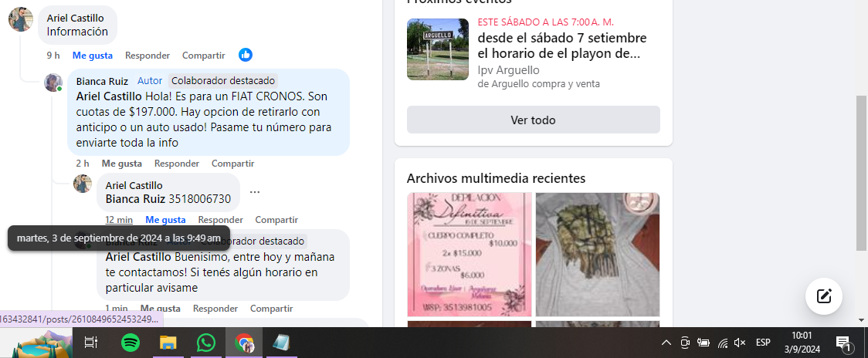Open the ESP input language selector
This screenshot has height=358, width=868.
tap(763, 343)
